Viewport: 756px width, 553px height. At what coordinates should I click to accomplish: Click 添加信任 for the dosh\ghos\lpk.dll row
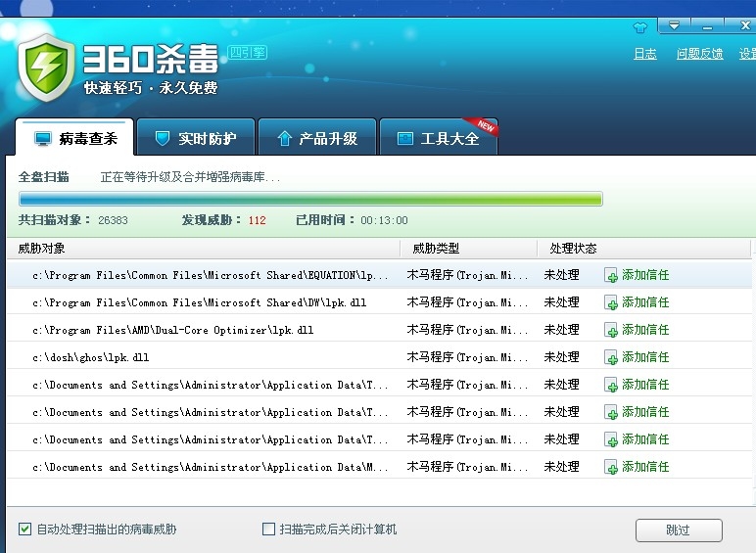645,357
